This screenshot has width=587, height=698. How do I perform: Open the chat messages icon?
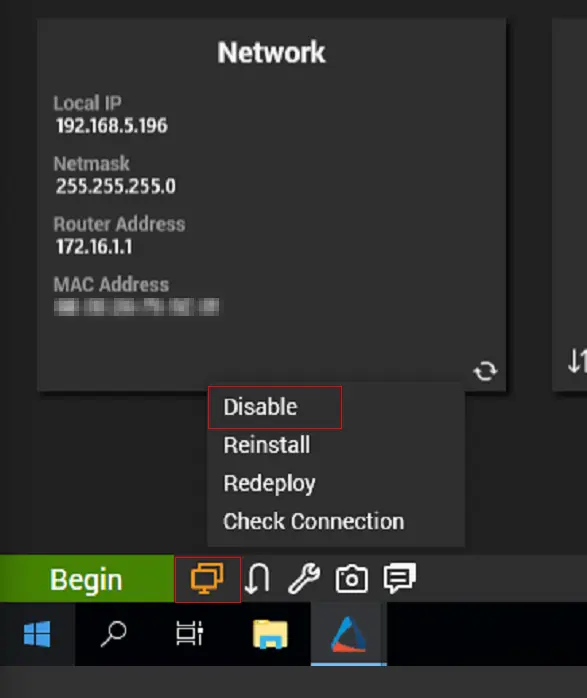coord(400,578)
